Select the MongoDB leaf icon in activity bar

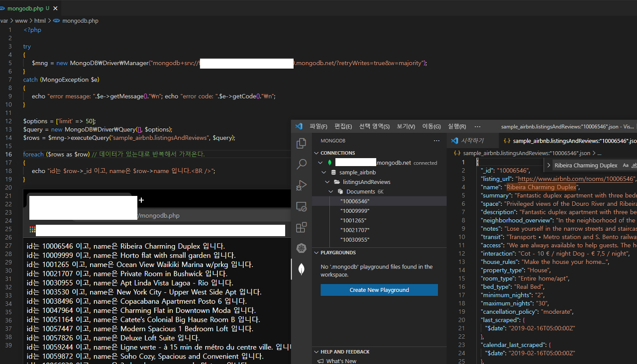301,269
